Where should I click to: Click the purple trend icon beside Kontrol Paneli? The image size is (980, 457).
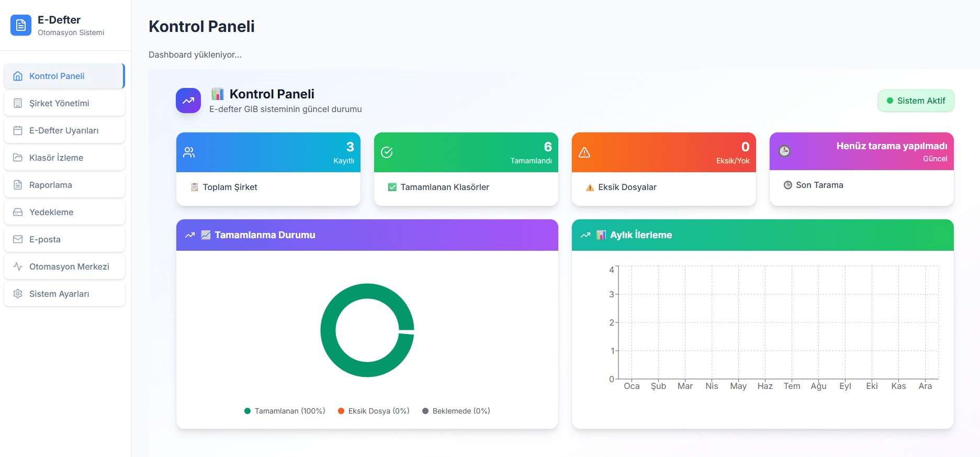188,101
